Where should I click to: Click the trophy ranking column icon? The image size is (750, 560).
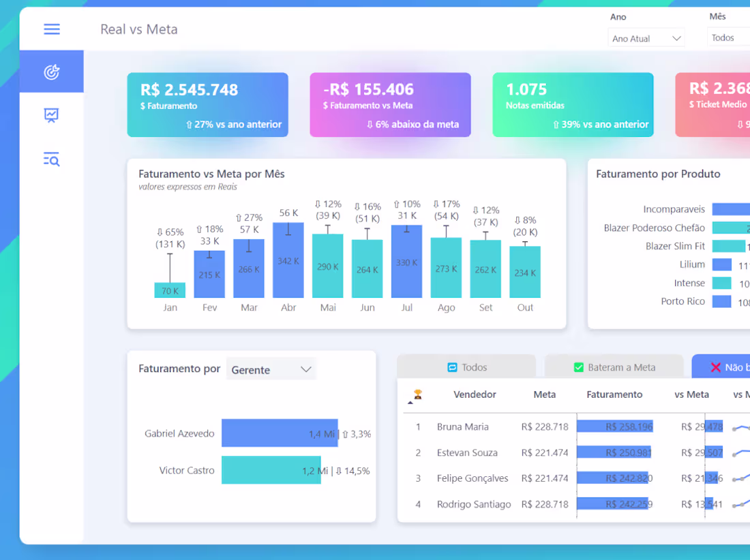click(x=417, y=394)
